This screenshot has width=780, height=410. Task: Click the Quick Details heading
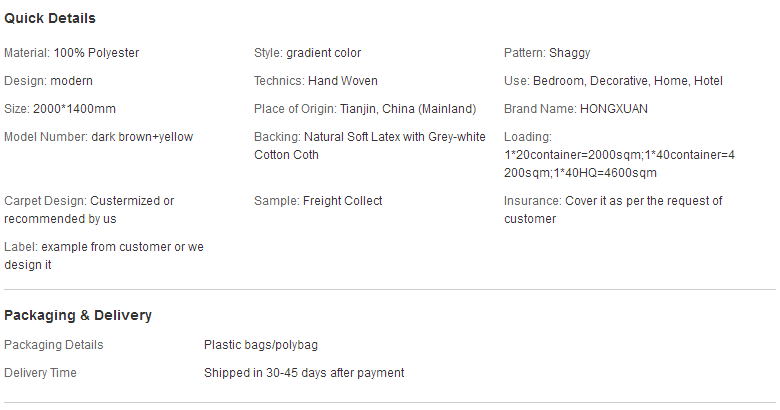(x=50, y=18)
